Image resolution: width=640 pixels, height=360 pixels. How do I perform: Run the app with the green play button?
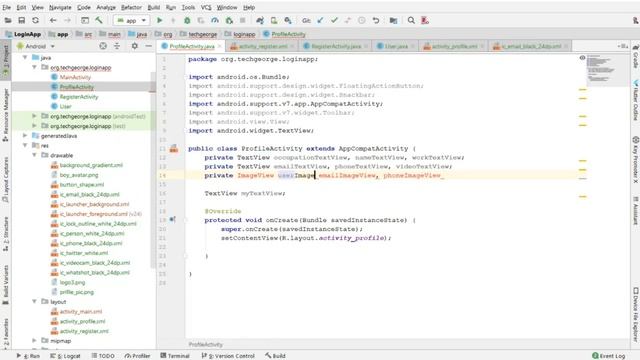point(160,20)
